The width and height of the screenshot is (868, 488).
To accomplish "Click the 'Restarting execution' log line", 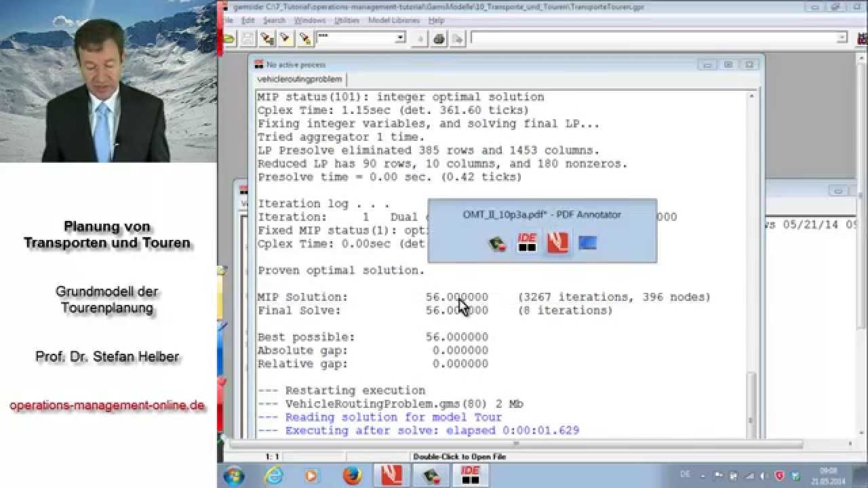I will [x=341, y=391].
